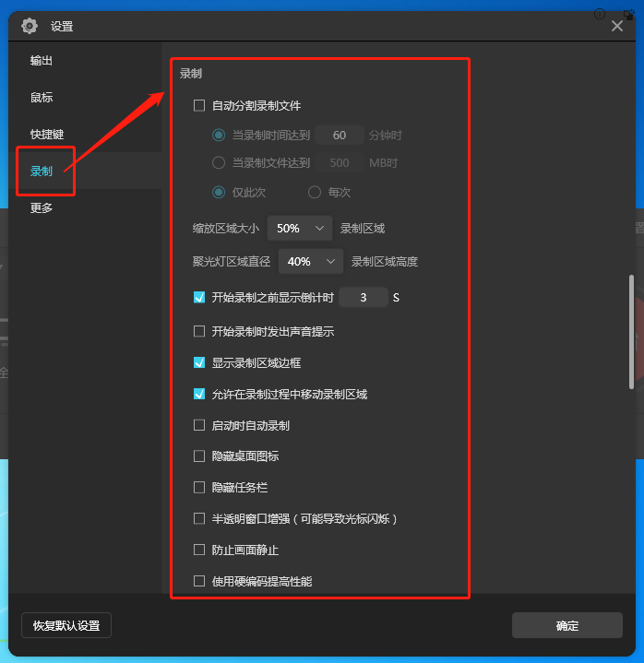Check 防止画面静止 option
644x663 pixels.
[199, 550]
